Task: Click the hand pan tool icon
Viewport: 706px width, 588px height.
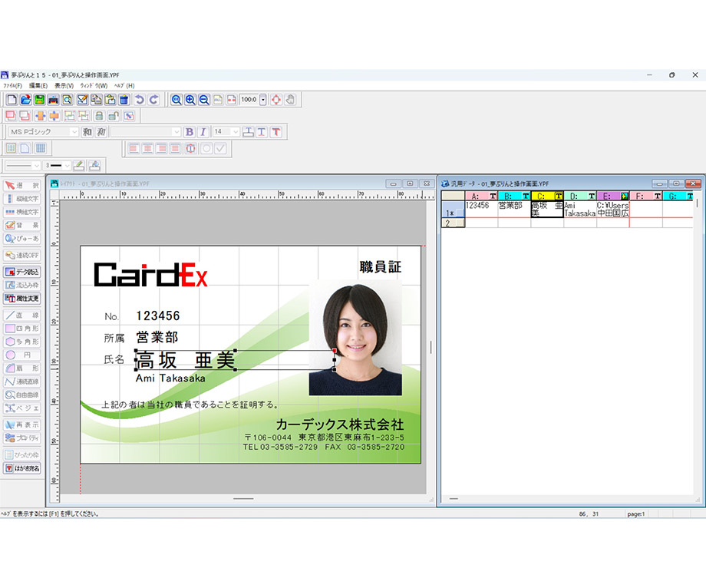Action: (290, 100)
